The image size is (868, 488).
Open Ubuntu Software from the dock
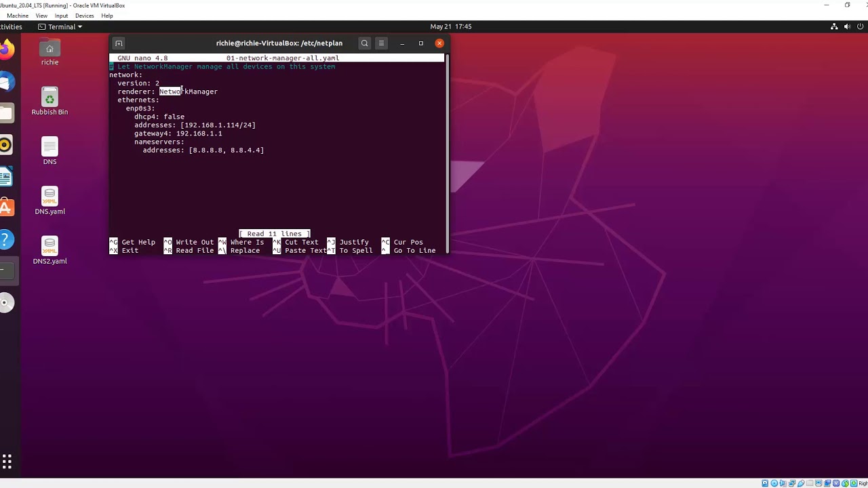(5, 207)
